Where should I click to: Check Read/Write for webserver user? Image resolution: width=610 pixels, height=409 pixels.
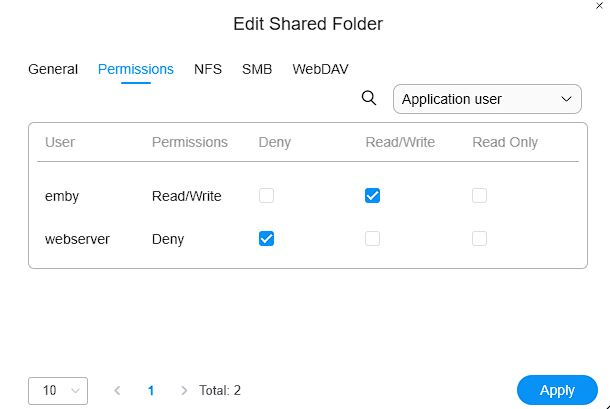tap(372, 239)
